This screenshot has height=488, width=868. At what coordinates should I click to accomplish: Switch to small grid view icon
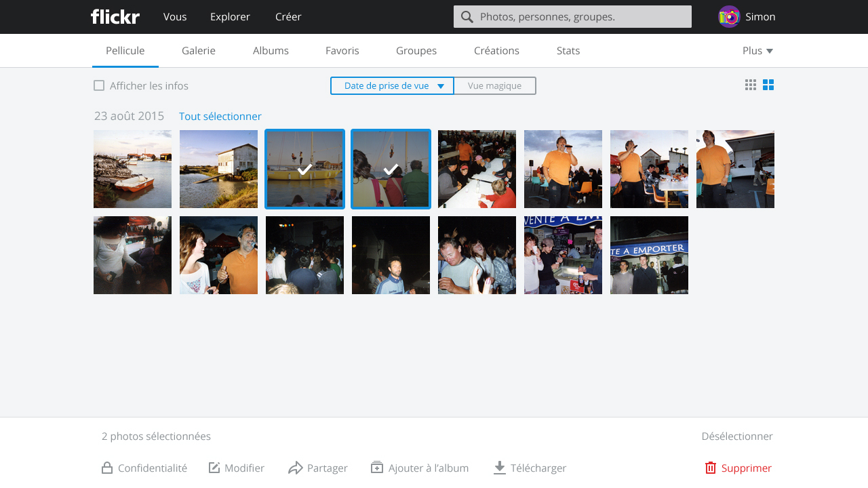[x=751, y=85]
